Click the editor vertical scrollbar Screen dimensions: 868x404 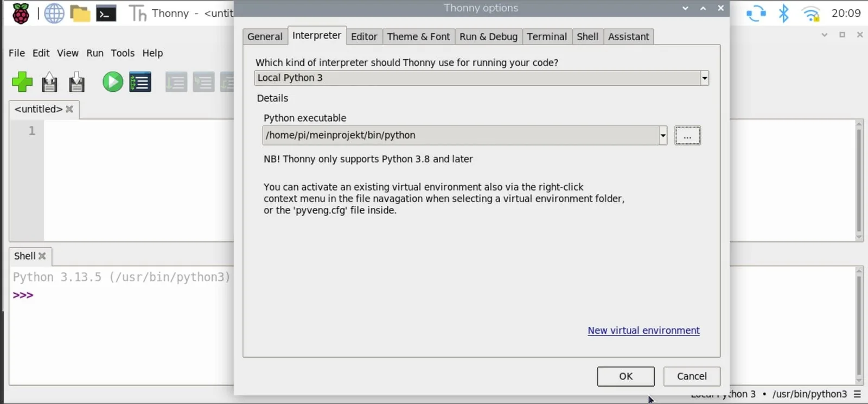(x=859, y=180)
